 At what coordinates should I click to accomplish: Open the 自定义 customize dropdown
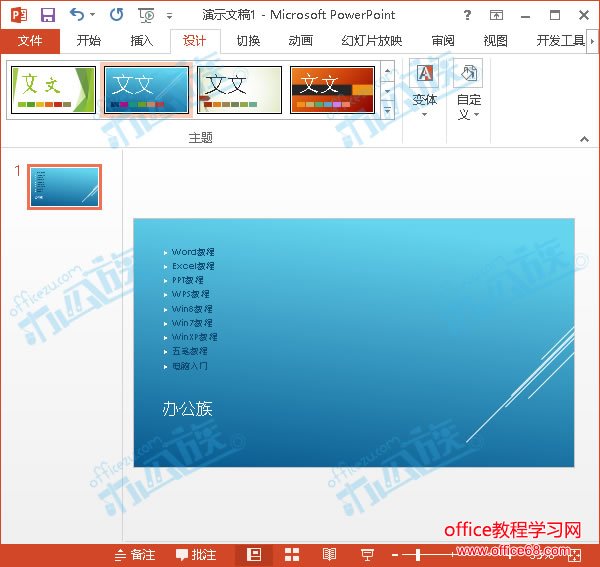coord(468,90)
